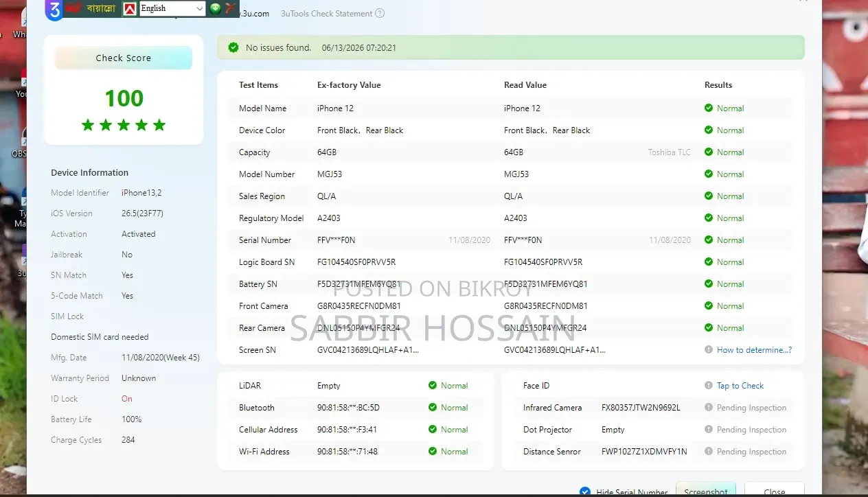Click Charge Cycles value 284
The height and width of the screenshot is (497, 868).
[x=128, y=440]
